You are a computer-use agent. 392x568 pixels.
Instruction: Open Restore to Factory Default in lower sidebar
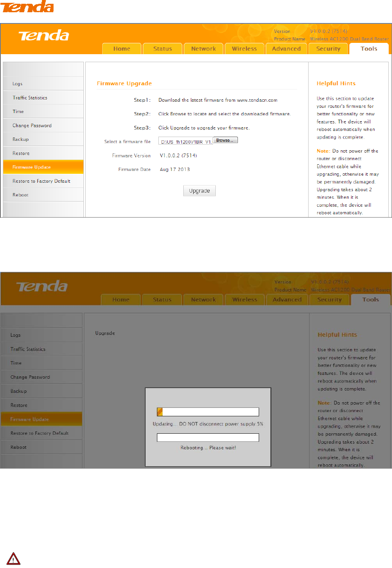coord(41,433)
